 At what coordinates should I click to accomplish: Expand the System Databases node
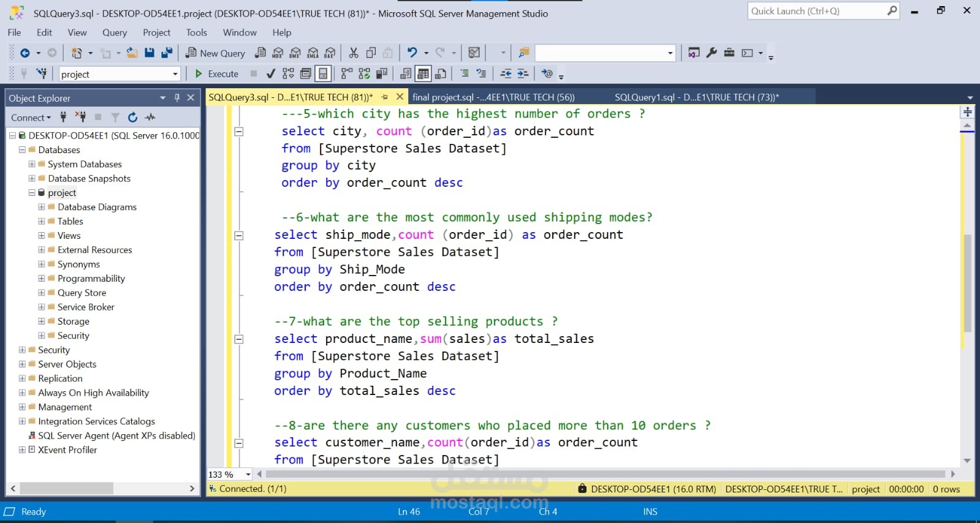pyautogui.click(x=32, y=164)
